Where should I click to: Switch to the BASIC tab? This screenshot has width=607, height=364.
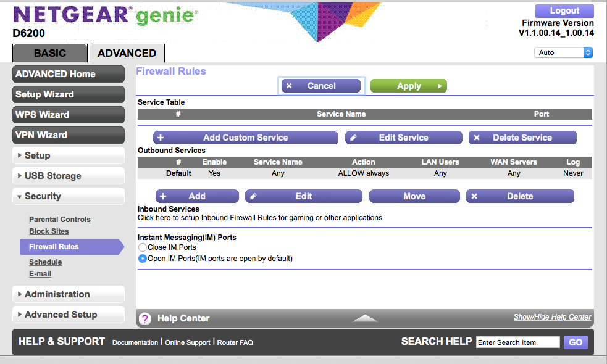point(49,54)
